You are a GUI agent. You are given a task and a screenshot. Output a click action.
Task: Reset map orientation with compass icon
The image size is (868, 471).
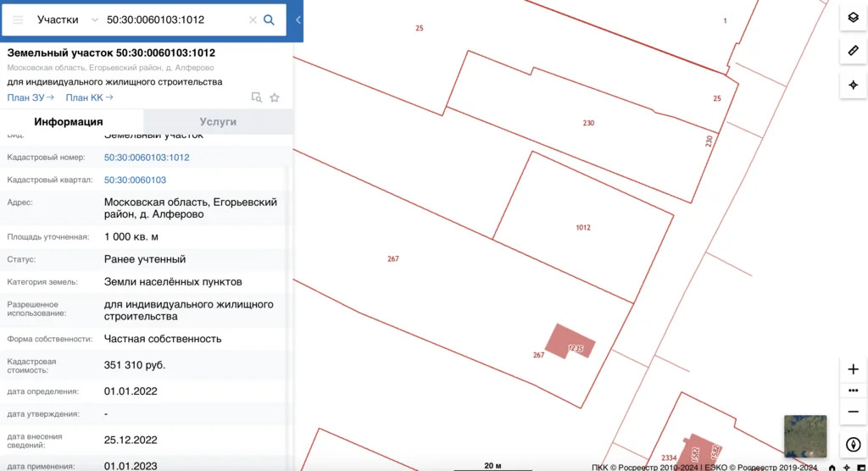(853, 445)
